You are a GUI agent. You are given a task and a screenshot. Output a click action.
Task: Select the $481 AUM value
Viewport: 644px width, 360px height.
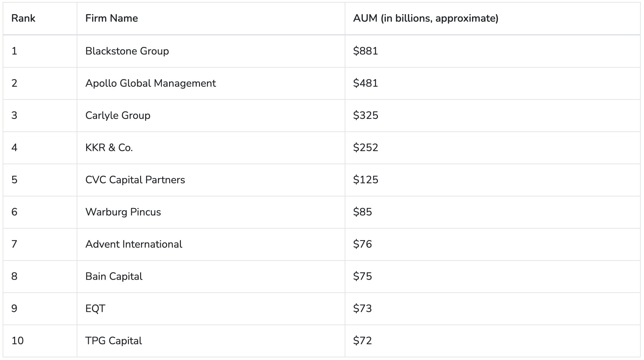click(x=365, y=83)
